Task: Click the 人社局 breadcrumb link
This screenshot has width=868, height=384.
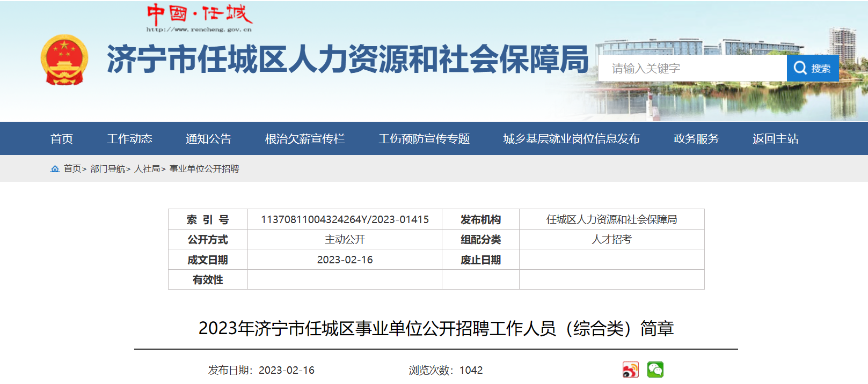Action: [147, 169]
